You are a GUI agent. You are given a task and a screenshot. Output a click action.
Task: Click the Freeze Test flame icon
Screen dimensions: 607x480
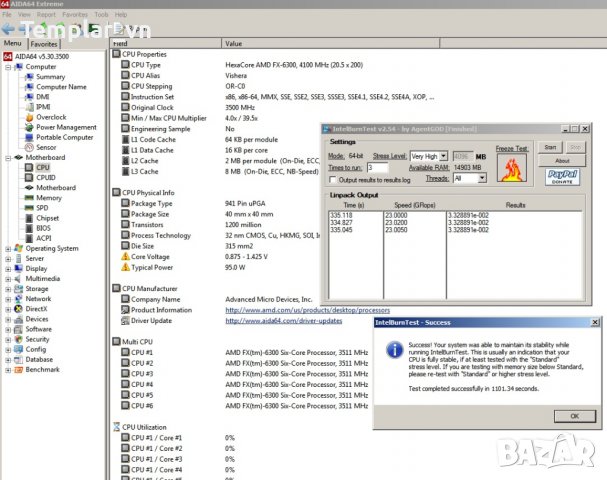[512, 168]
